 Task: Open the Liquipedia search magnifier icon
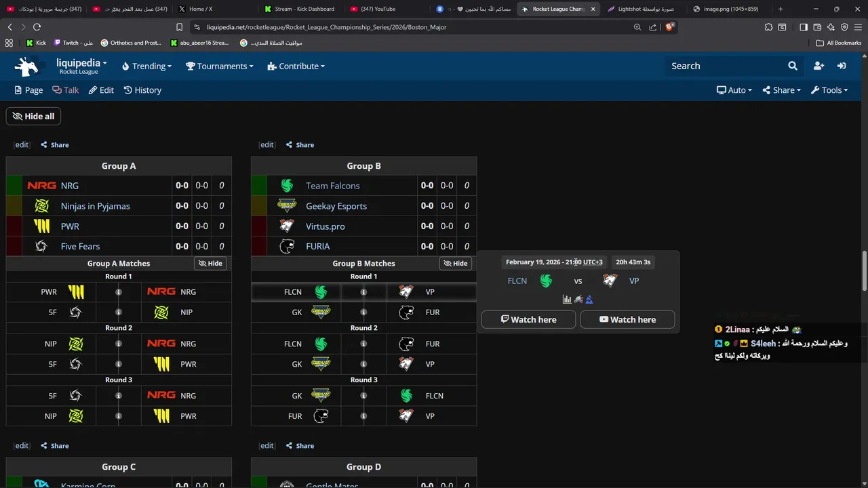[793, 66]
